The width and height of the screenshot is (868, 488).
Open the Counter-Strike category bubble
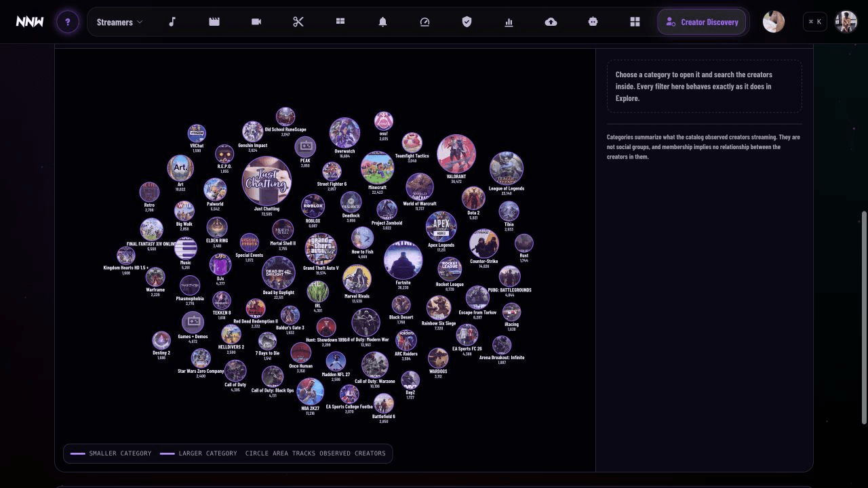point(484,244)
